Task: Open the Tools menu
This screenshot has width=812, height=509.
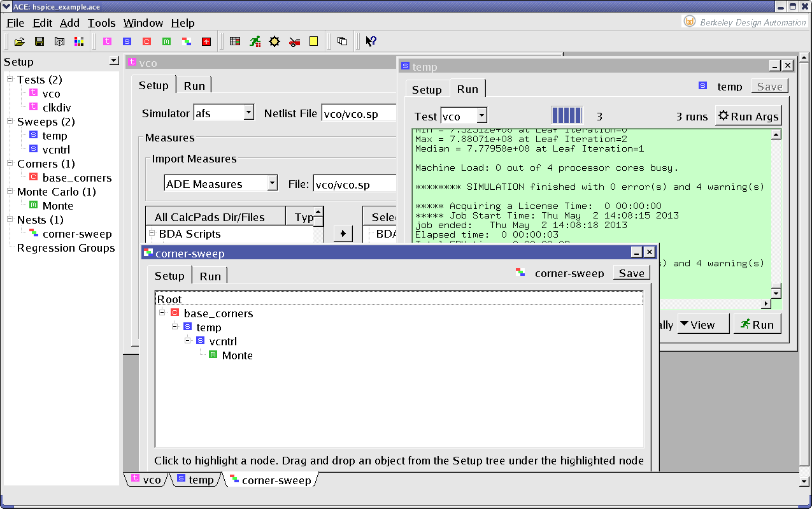Action: (101, 23)
